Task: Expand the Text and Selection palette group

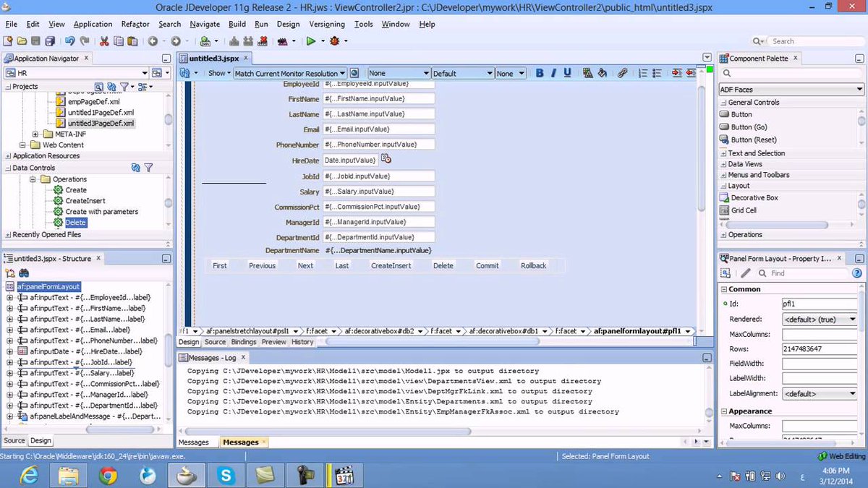Action: coord(723,153)
